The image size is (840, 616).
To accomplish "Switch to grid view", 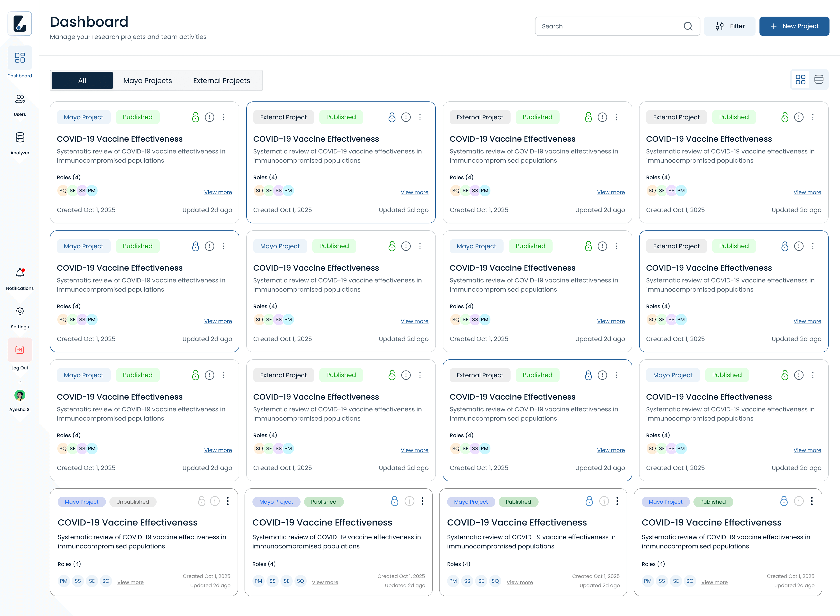I will (800, 79).
